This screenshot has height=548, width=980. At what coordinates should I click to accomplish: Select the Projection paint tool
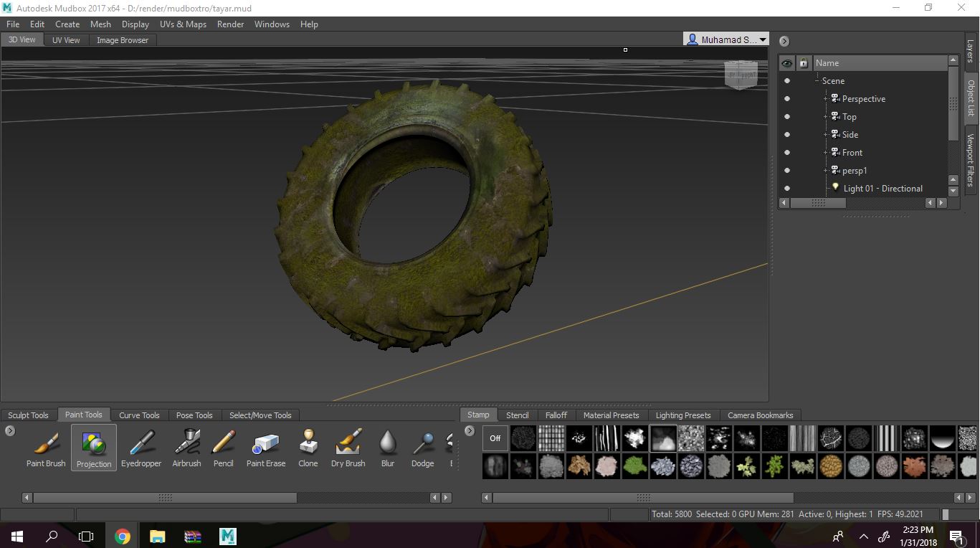coord(94,448)
